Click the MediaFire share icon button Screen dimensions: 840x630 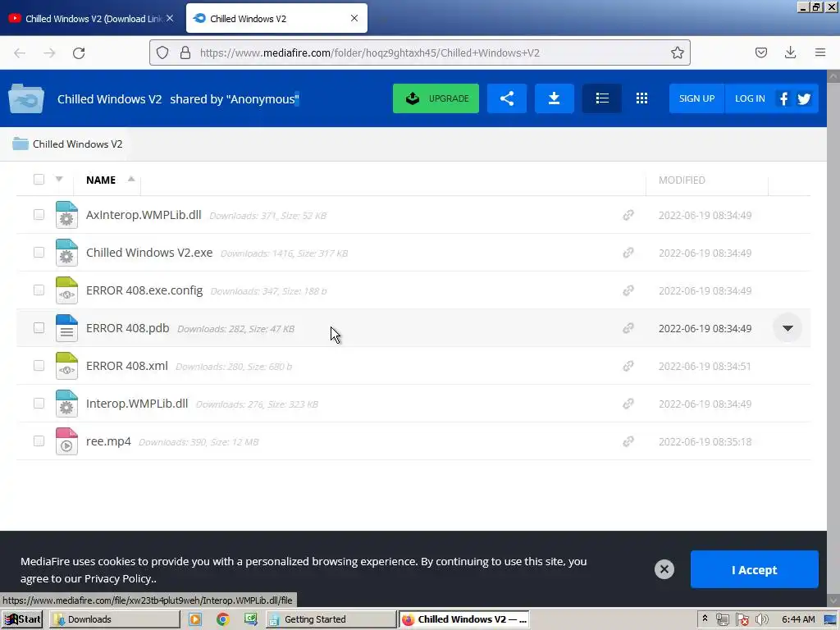[x=507, y=98]
